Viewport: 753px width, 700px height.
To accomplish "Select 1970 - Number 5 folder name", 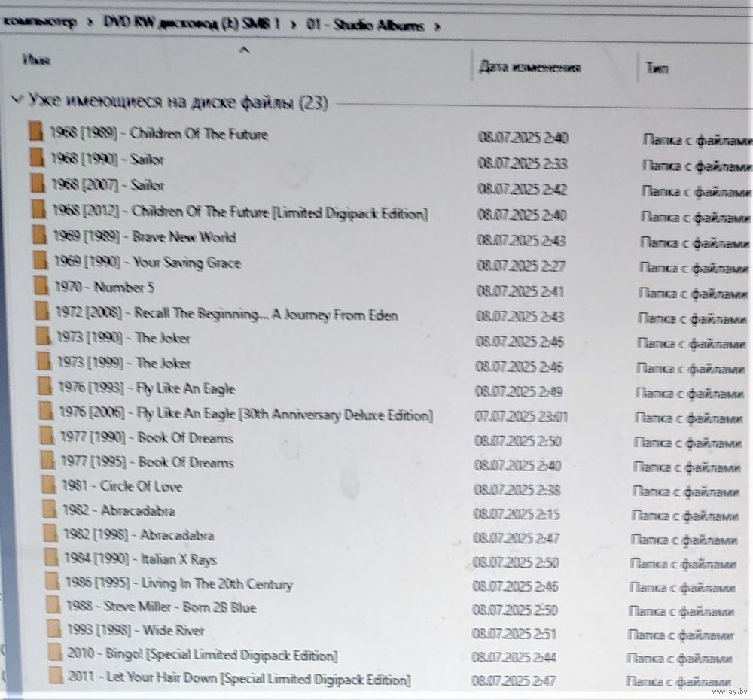I will (105, 287).
